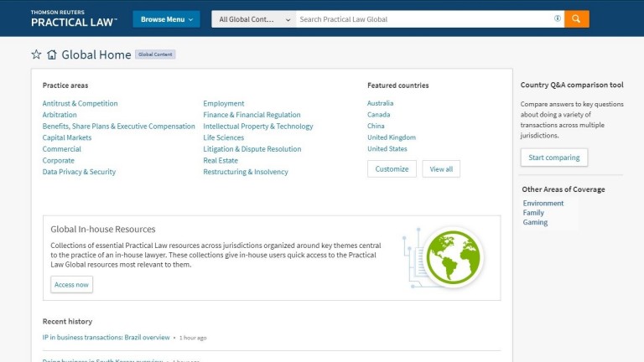The width and height of the screenshot is (644, 362).
Task: Open Intellectual Property & Technology link
Action: tap(258, 126)
